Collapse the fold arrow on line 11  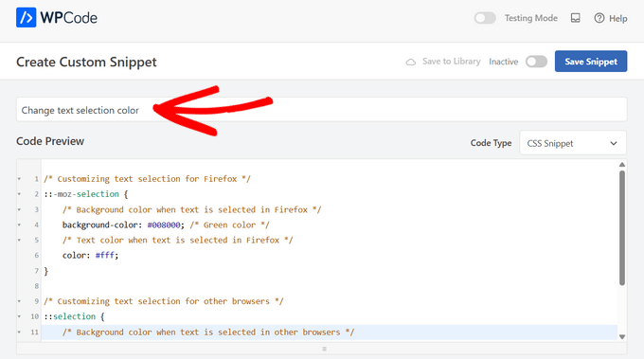pos(19,332)
